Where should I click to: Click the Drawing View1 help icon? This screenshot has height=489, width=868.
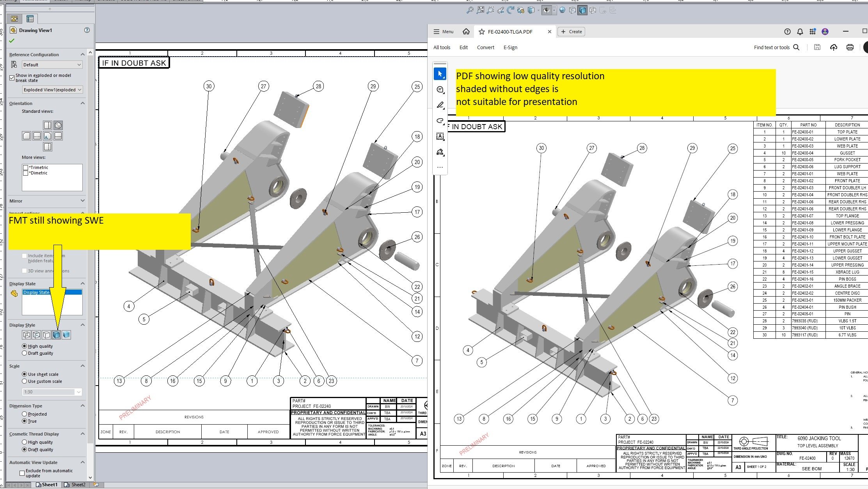coord(87,30)
